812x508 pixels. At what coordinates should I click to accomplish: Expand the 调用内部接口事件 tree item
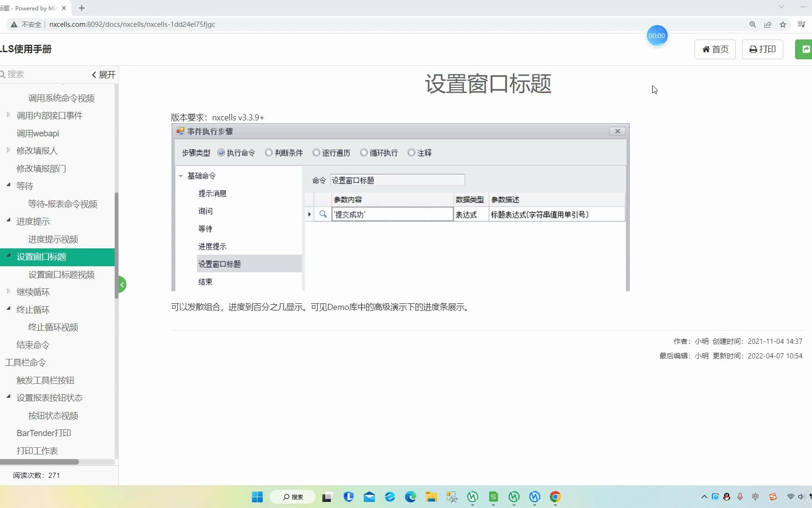pos(8,115)
